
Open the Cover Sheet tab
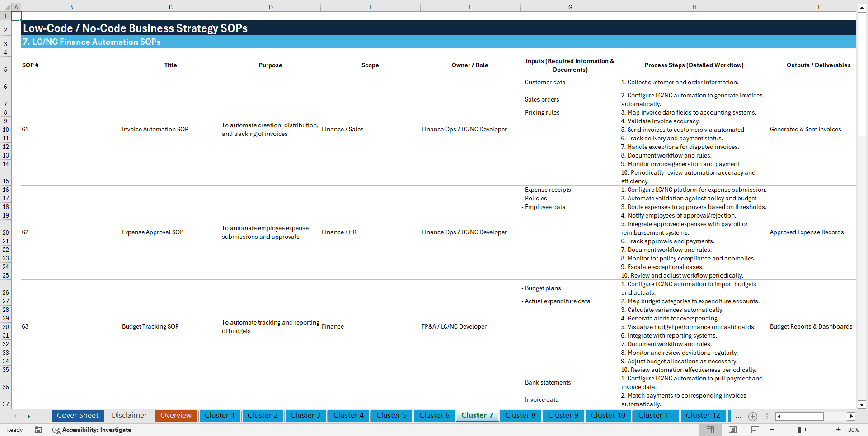(77, 415)
